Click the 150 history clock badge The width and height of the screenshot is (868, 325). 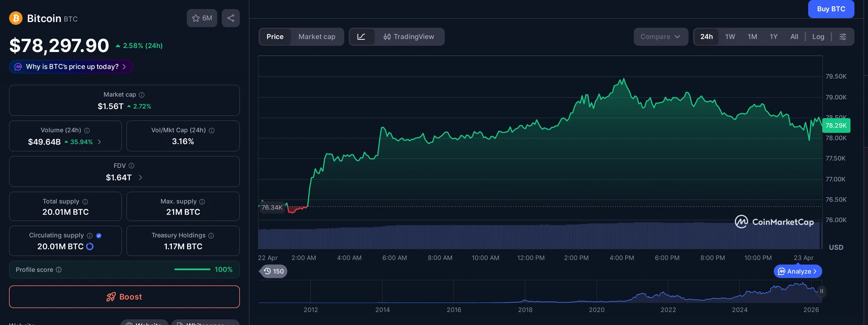pyautogui.click(x=274, y=271)
